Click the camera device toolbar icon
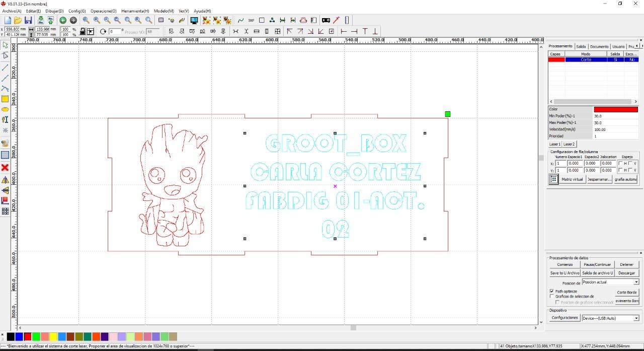This screenshot has height=351, width=644. click(x=326, y=20)
